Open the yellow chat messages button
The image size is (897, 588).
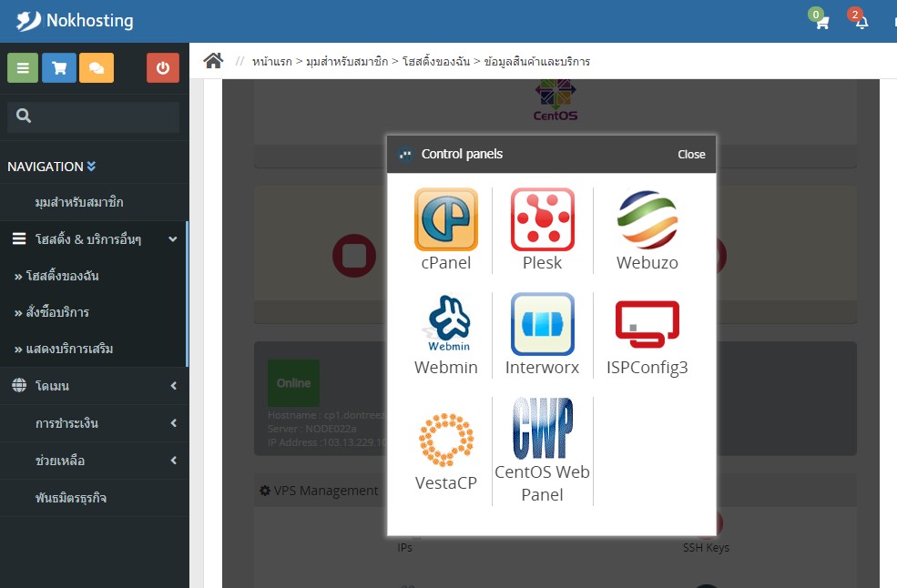click(x=97, y=68)
